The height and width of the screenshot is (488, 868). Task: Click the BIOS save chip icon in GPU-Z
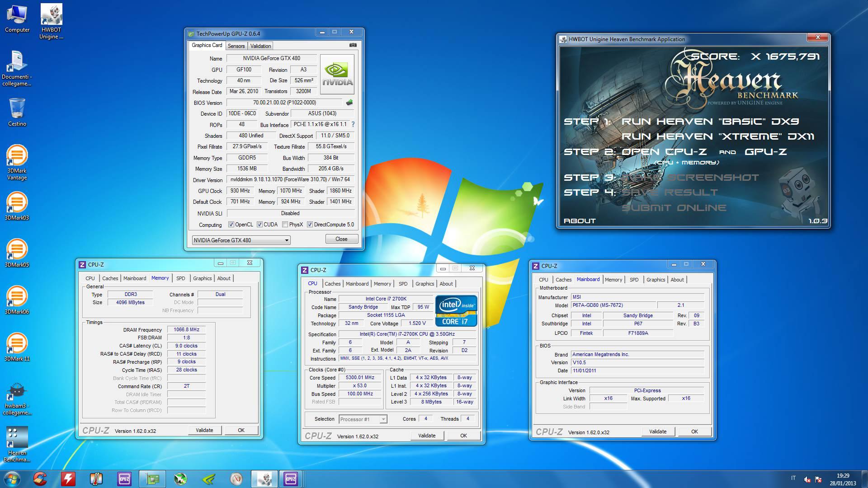349,103
